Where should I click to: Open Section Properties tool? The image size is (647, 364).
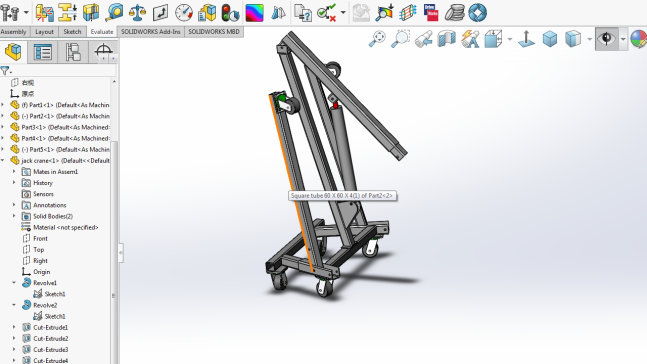161,12
